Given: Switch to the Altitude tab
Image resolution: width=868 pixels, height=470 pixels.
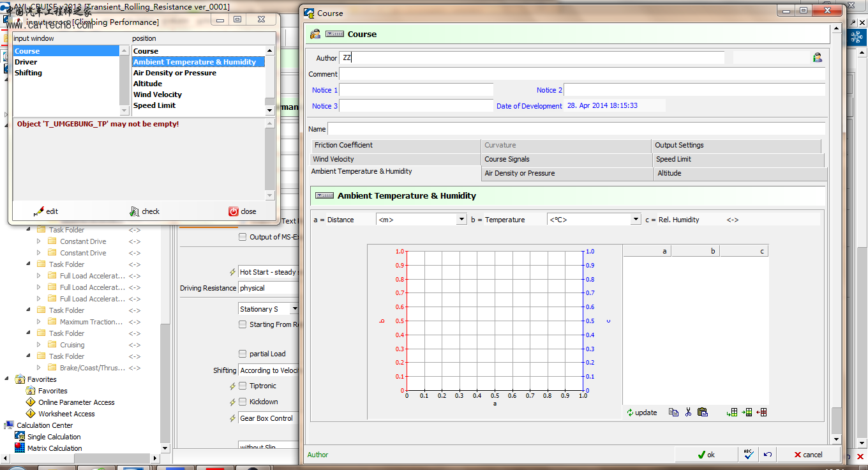Looking at the screenshot, I should point(740,174).
